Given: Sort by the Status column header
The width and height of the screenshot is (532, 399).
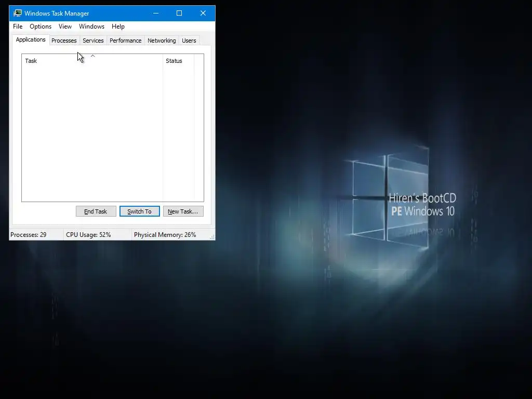Looking at the screenshot, I should [179, 61].
